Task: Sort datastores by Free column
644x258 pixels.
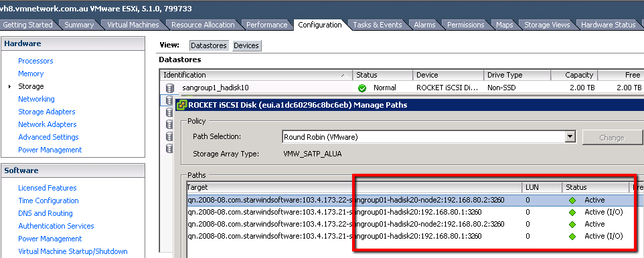Action: click(621, 75)
